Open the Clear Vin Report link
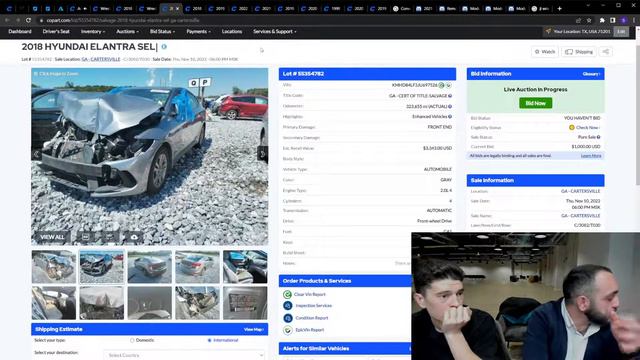This screenshot has height=360, width=640. [310, 294]
